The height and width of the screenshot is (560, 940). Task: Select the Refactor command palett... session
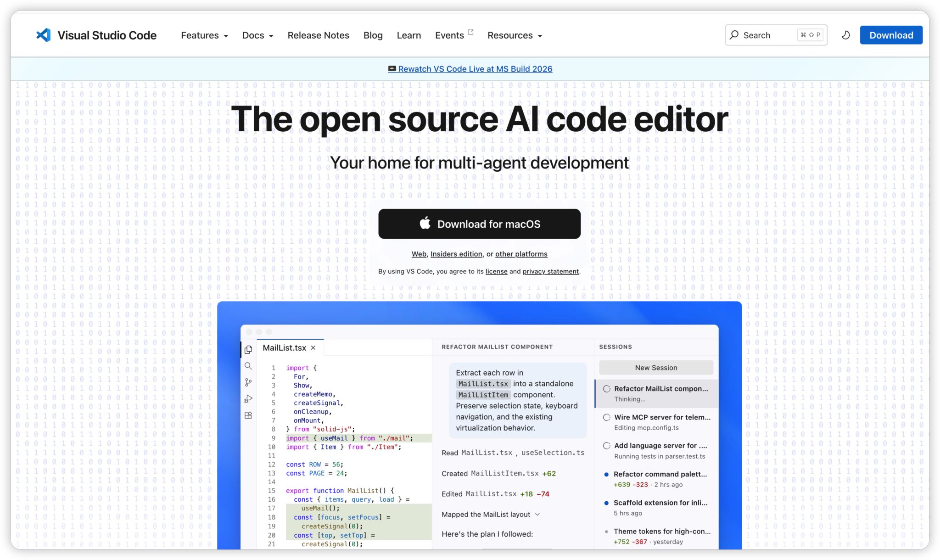click(x=657, y=479)
